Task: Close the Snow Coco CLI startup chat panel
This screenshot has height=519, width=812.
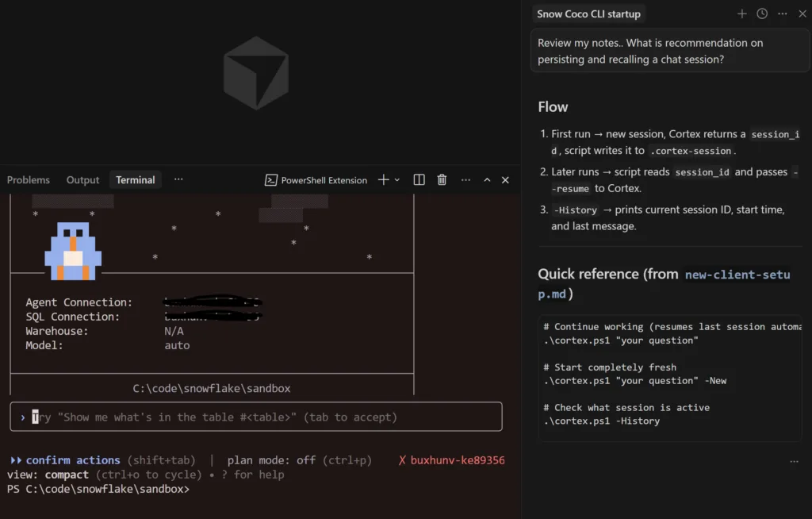Action: (802, 14)
